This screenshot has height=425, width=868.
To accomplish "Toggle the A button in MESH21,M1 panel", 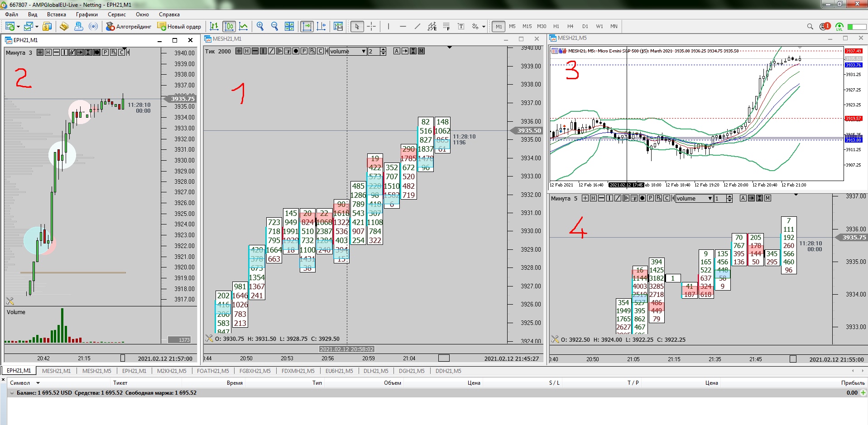I will pos(397,51).
